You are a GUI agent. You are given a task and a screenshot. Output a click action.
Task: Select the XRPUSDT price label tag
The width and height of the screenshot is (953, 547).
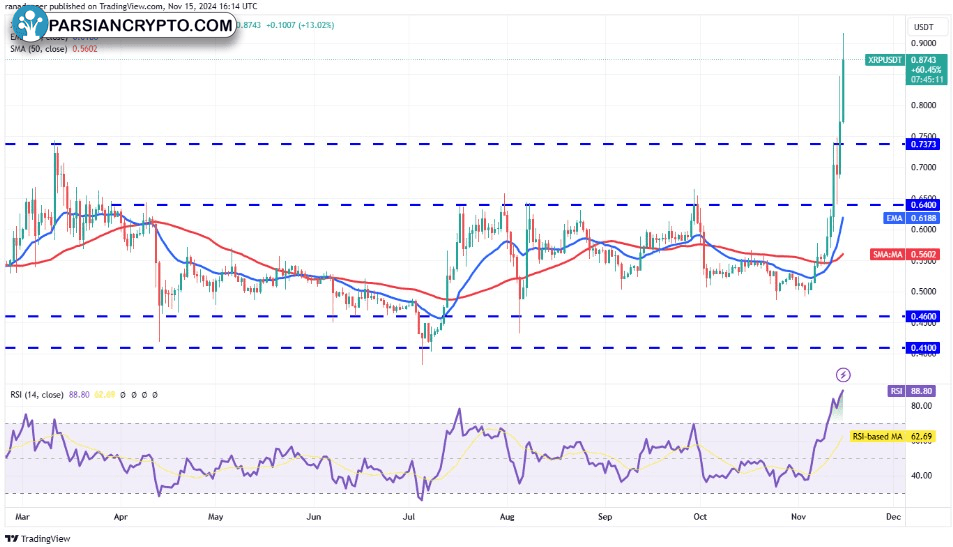[x=885, y=60]
